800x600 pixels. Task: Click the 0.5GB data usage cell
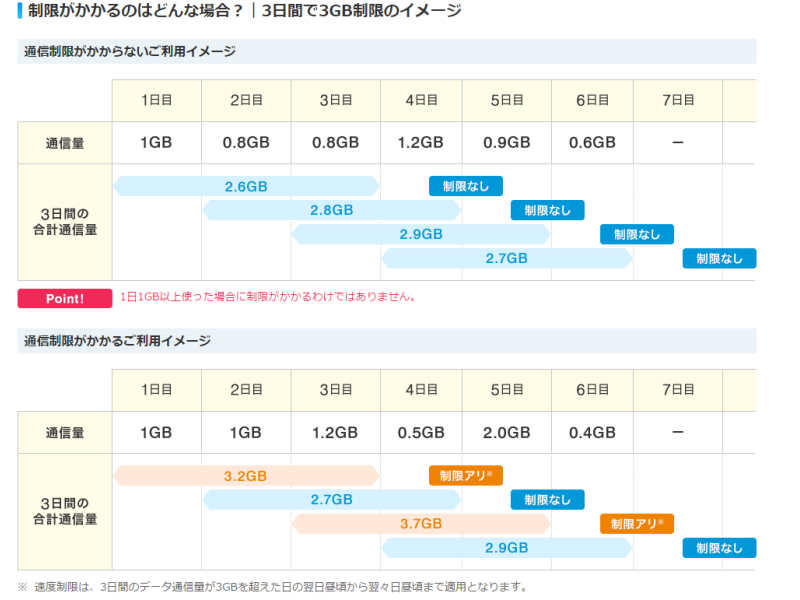(x=421, y=432)
